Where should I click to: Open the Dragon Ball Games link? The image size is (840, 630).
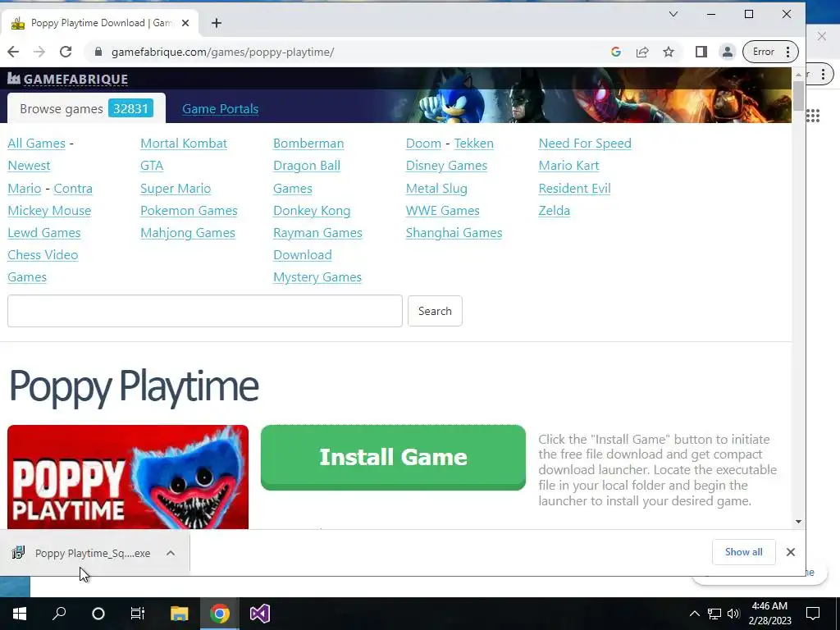pyautogui.click(x=307, y=177)
